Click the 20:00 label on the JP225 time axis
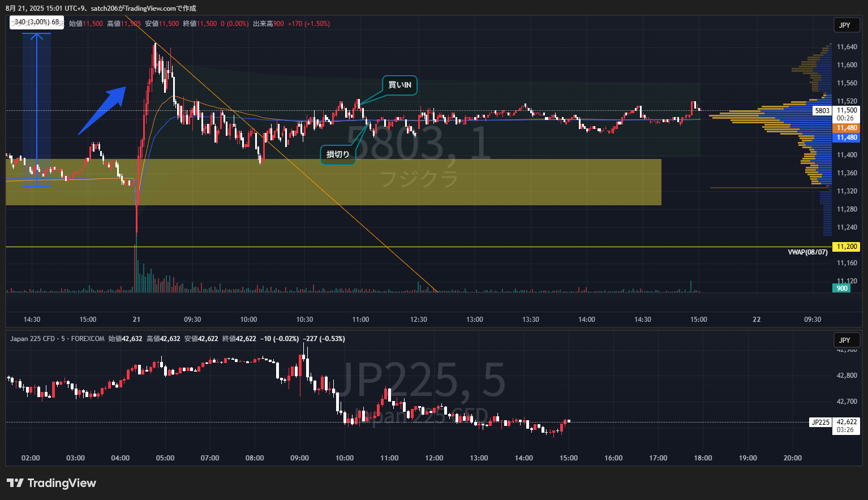The image size is (868, 500). [792, 458]
